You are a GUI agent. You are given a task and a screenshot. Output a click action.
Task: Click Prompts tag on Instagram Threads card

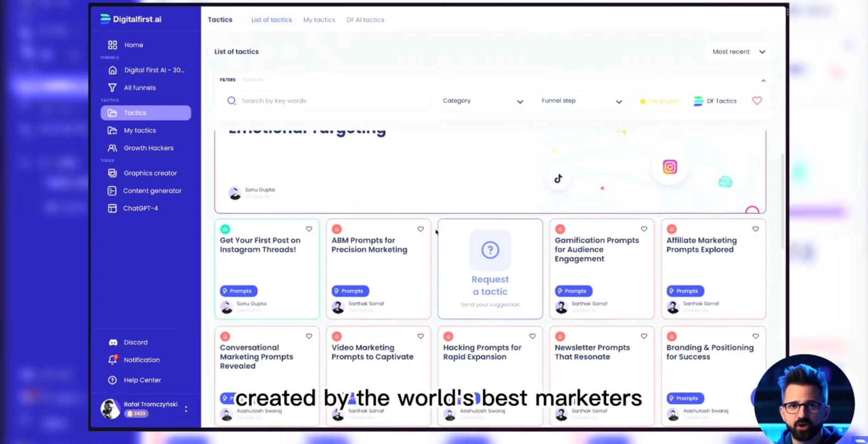coord(238,291)
